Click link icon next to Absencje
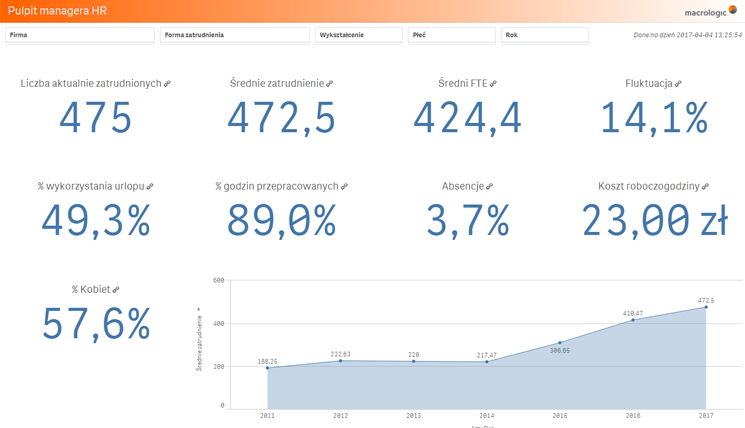This screenshot has width=745, height=428. (490, 187)
